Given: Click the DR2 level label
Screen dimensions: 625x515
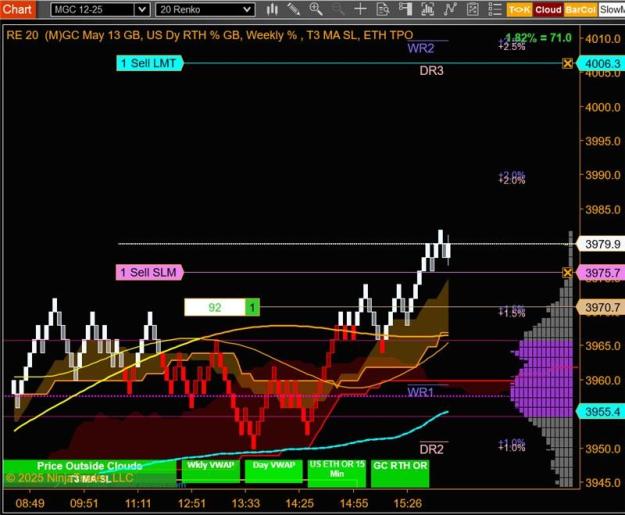Looking at the screenshot, I should point(431,450).
